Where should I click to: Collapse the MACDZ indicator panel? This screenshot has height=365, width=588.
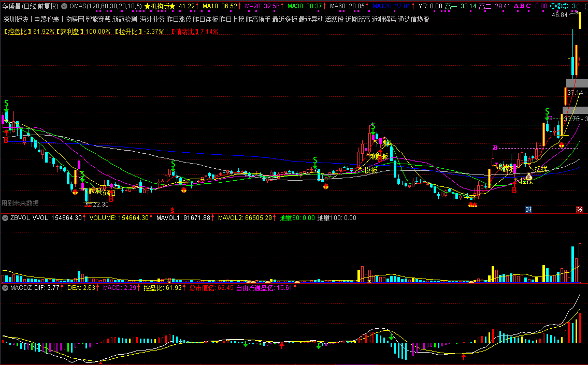pyautogui.click(x=5, y=288)
